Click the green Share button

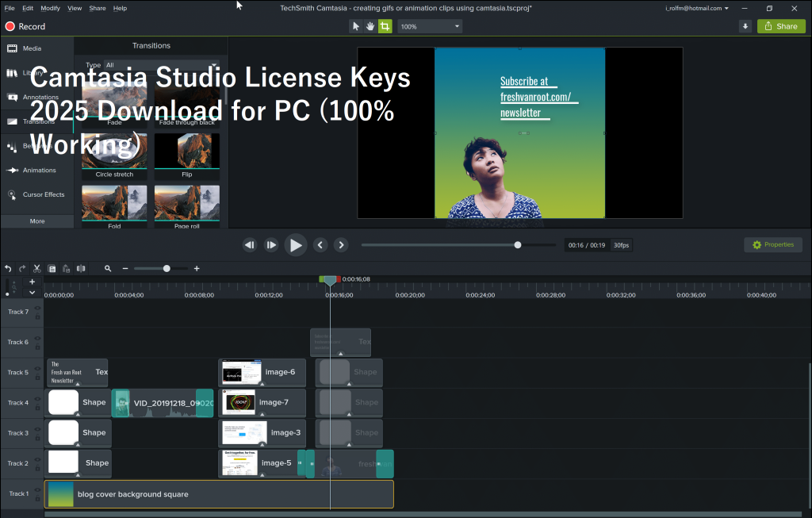781,26
